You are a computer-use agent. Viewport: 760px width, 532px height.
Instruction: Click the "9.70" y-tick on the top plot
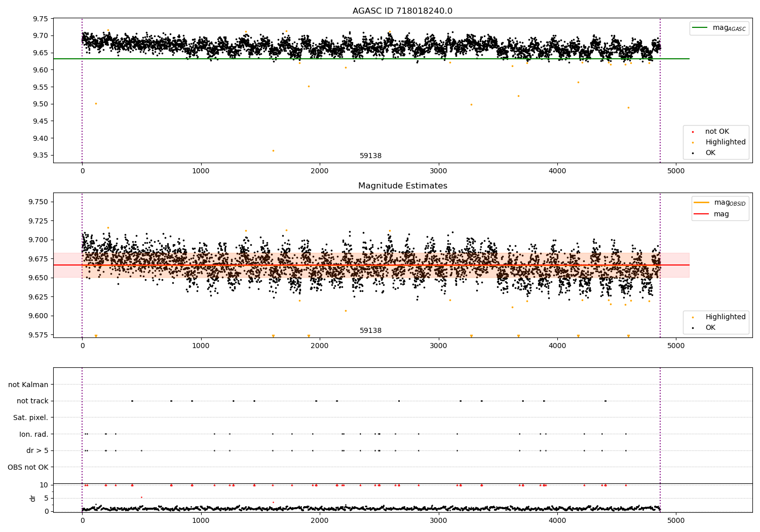coord(41,36)
